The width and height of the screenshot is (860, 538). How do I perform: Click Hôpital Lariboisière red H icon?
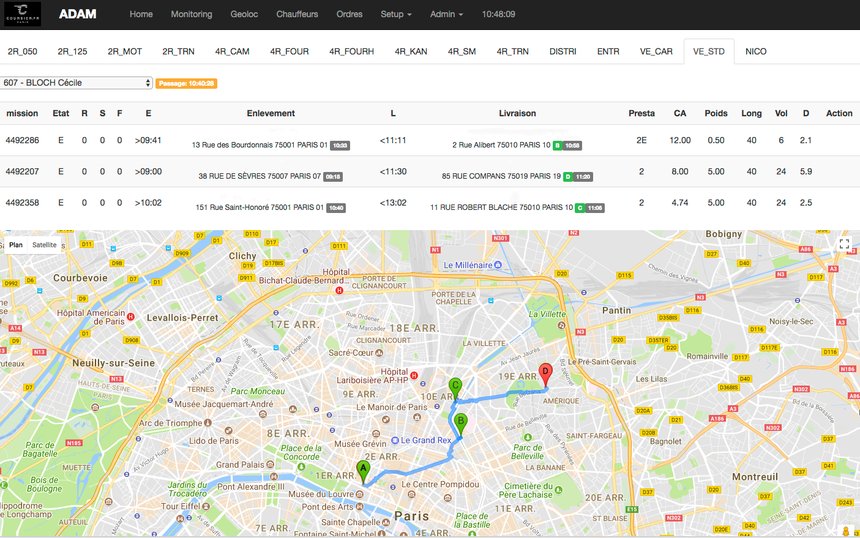[x=414, y=376]
